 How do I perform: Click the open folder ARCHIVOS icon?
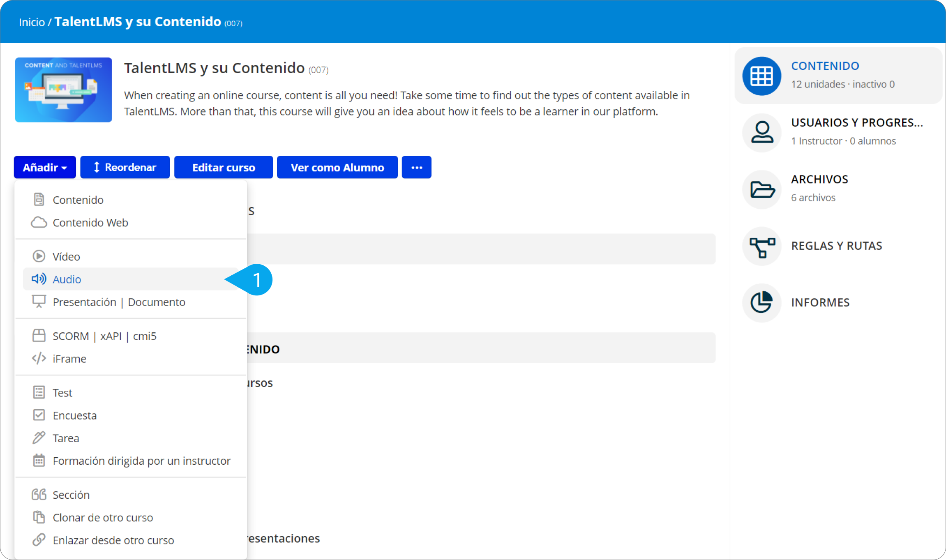pos(761,189)
